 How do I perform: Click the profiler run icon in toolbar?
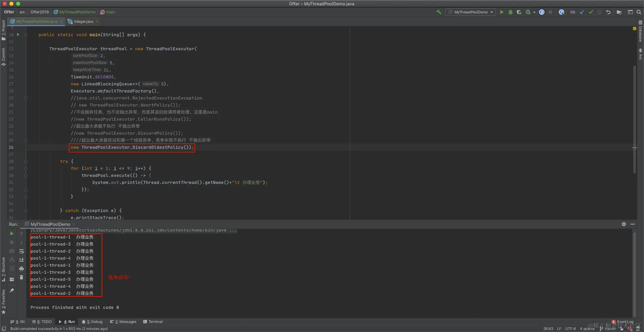point(528,12)
